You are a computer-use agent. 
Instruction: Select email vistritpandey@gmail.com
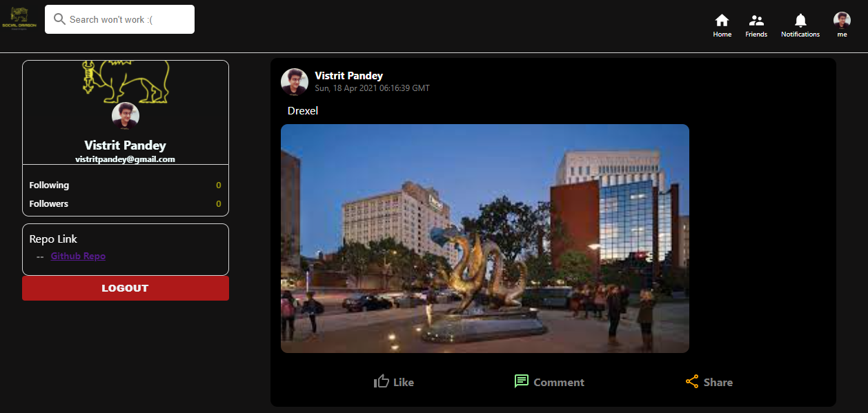pyautogui.click(x=125, y=159)
